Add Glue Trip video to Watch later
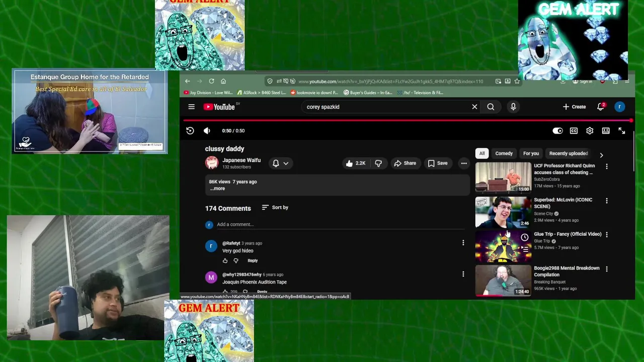This screenshot has height=362, width=644. 525,237
